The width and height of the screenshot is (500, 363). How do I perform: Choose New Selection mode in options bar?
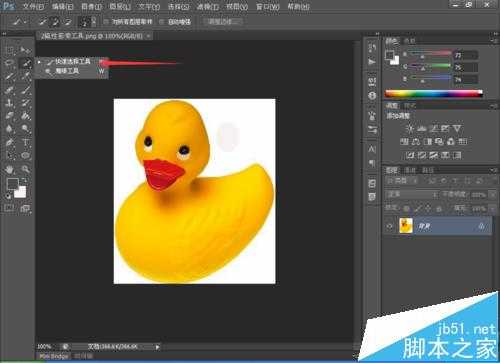43,22
